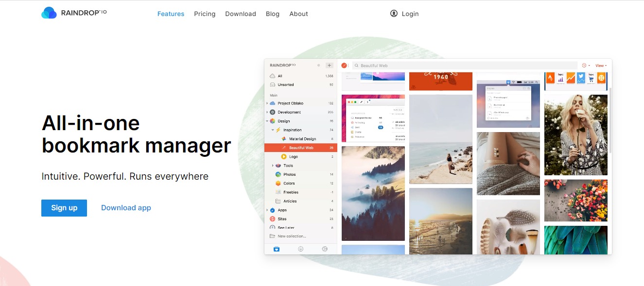Open the feathers photo thumbnail

[x=508, y=227]
